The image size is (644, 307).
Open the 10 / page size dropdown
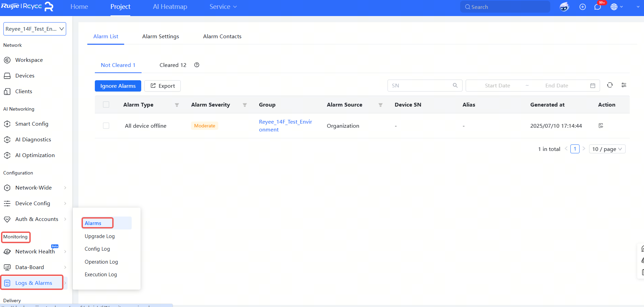[607, 149]
